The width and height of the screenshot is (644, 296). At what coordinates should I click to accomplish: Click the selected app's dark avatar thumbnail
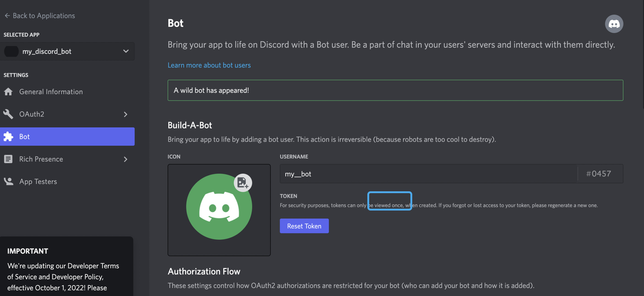(11, 51)
